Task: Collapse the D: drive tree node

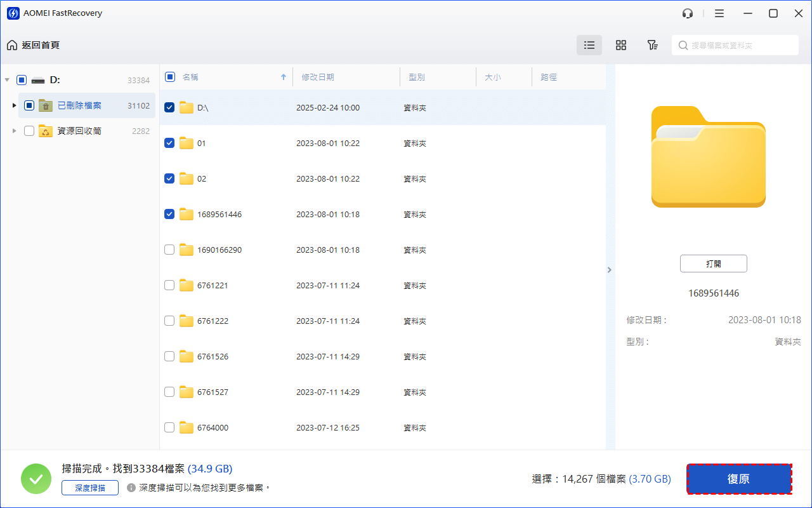Action: [x=7, y=80]
